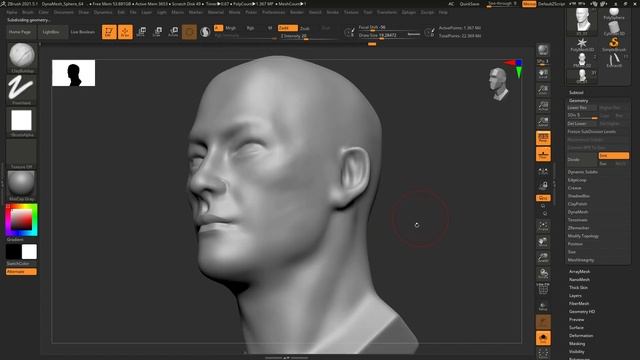Select the Scale transform tool in top shelf
The width and height of the screenshot is (640, 360).
(x=157, y=32)
